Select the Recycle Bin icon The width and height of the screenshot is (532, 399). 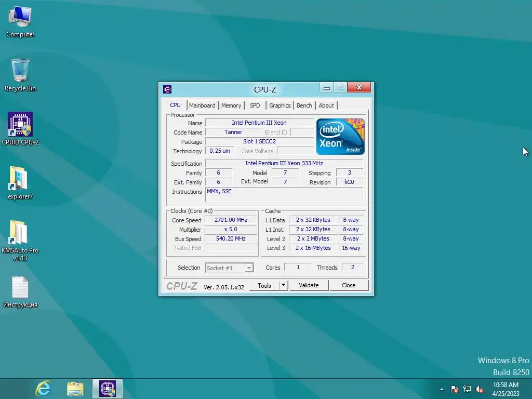click(x=20, y=75)
